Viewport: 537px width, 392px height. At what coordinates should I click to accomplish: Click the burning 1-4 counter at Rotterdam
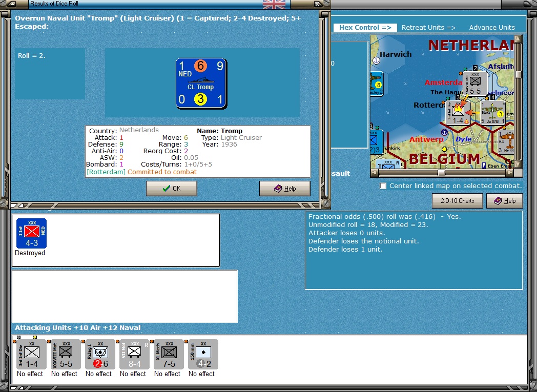click(458, 113)
